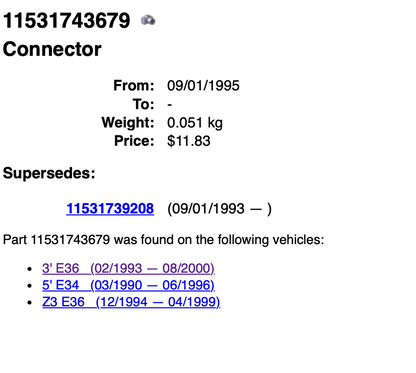Click the 0.051 kg weight value
The height and width of the screenshot is (373, 416).
tap(195, 123)
